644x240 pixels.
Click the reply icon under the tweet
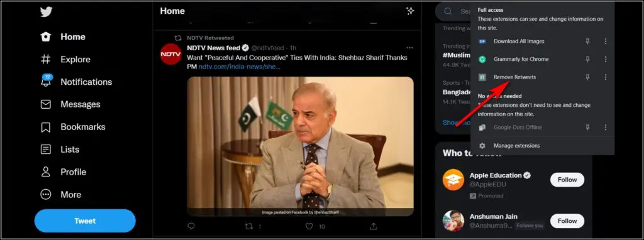tap(191, 226)
